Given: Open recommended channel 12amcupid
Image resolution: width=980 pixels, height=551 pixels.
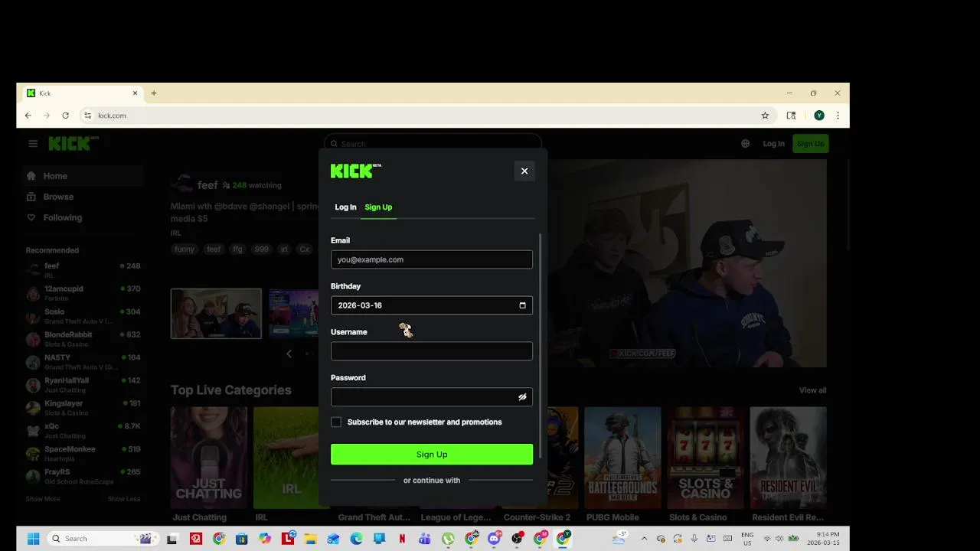Looking at the screenshot, I should coord(83,293).
